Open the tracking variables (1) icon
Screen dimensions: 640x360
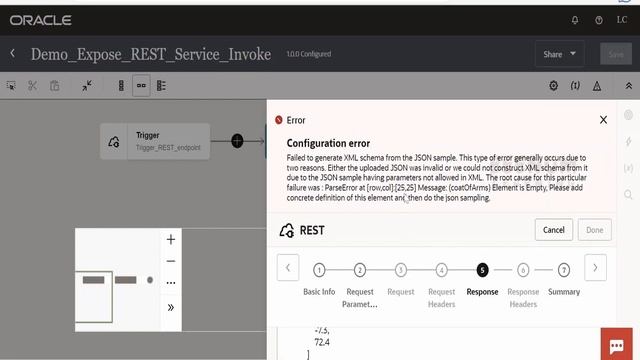[575, 85]
